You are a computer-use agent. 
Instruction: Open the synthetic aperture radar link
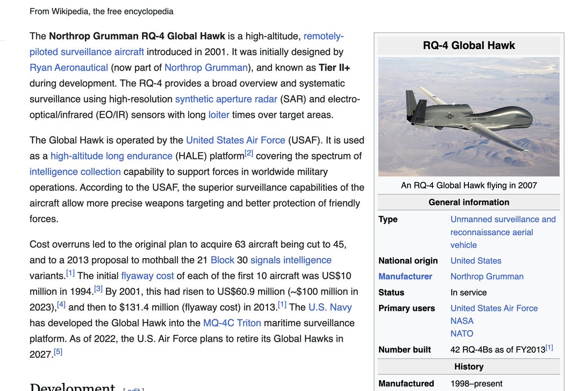pyautogui.click(x=226, y=99)
